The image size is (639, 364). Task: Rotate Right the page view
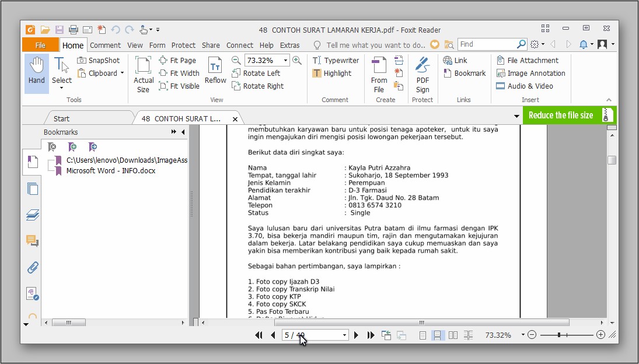pyautogui.click(x=257, y=86)
